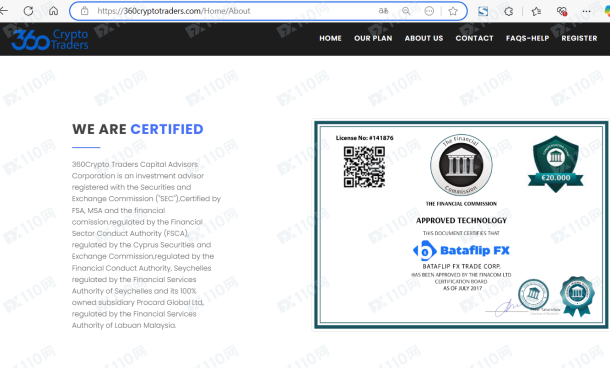610x368 pixels.
Task: Click 'AS OF JULY 2017' text
Action: tap(462, 288)
